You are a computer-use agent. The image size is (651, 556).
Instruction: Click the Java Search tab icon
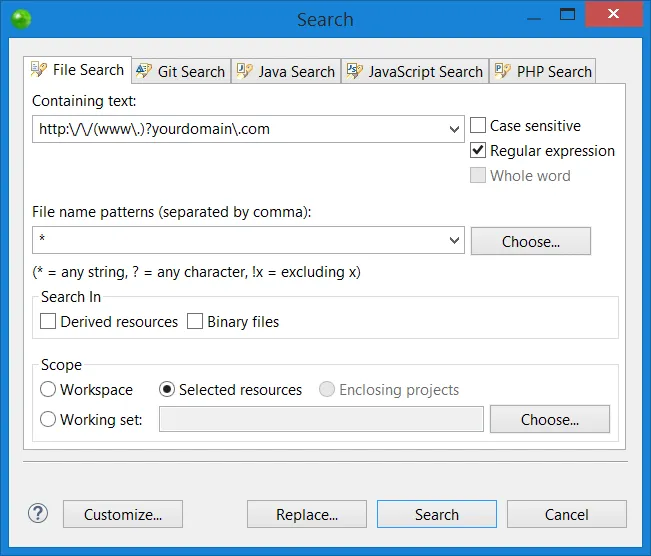[244, 71]
